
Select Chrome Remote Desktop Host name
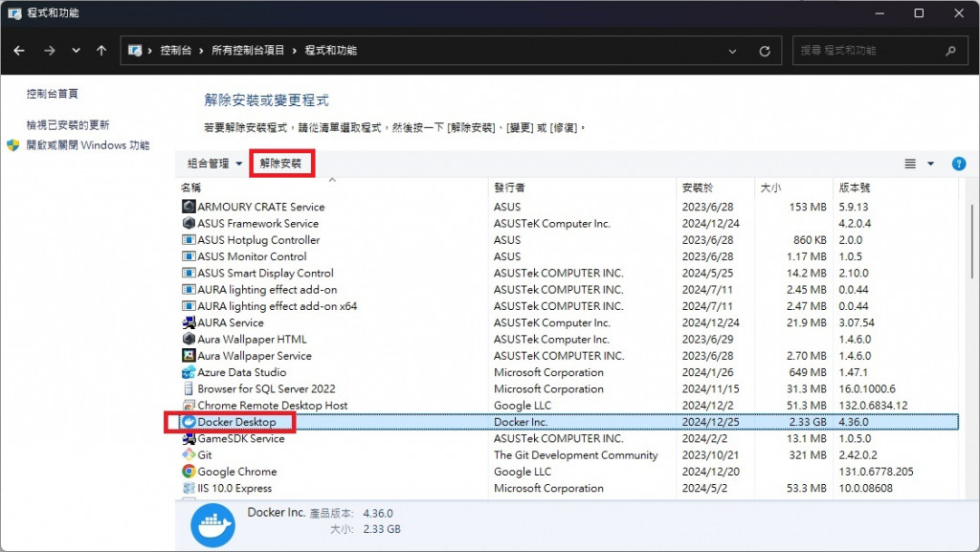pyautogui.click(x=273, y=406)
